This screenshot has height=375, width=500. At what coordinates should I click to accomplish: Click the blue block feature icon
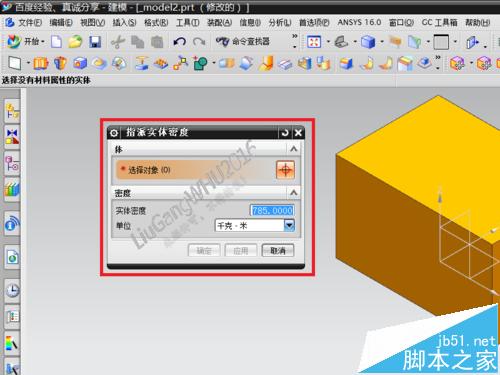coord(80,63)
